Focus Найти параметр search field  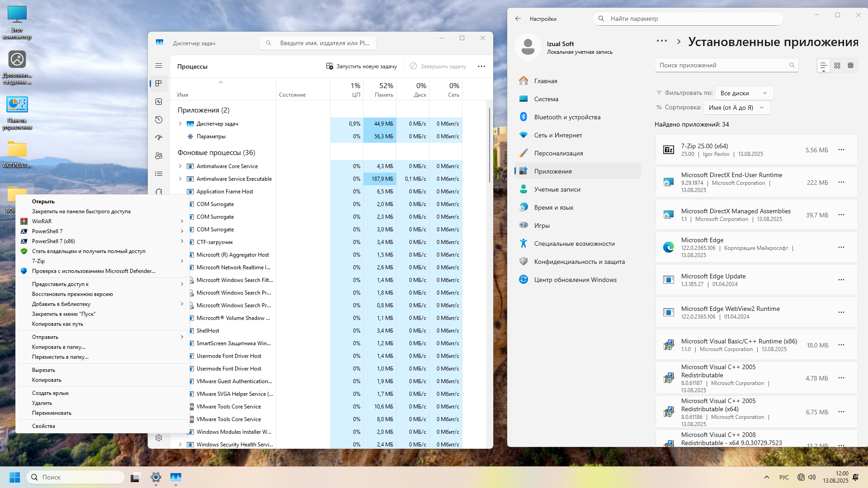tap(688, 19)
